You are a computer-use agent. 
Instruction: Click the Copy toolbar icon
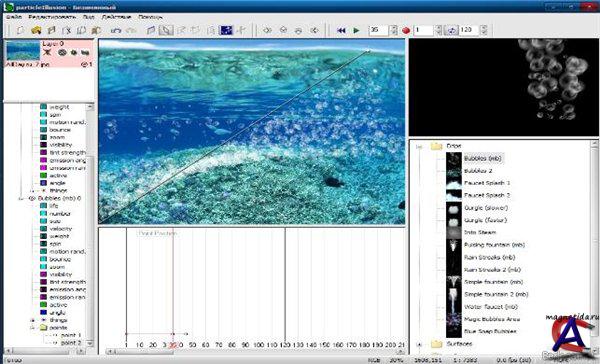click(x=81, y=30)
